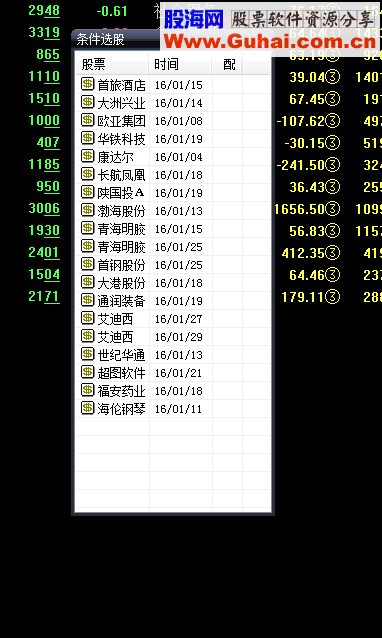Select the stock name 首钢股份
Screen dimensions: 382x638
tap(121, 265)
